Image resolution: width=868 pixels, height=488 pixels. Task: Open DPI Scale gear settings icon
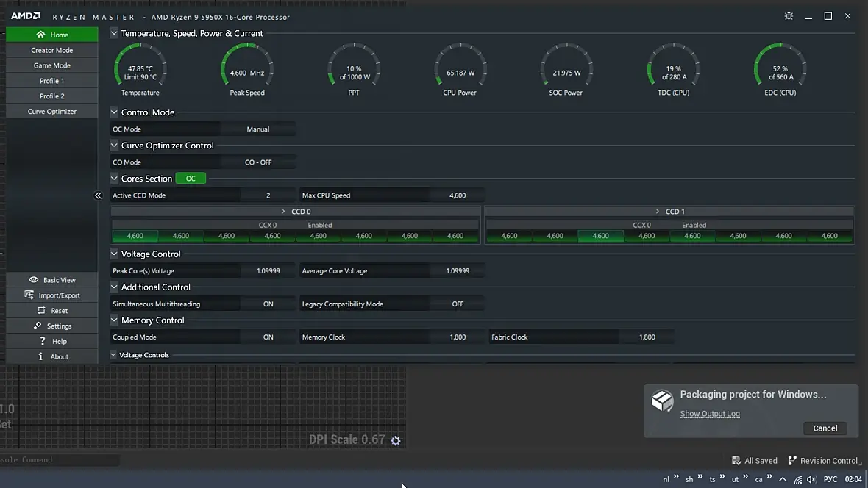396,440
